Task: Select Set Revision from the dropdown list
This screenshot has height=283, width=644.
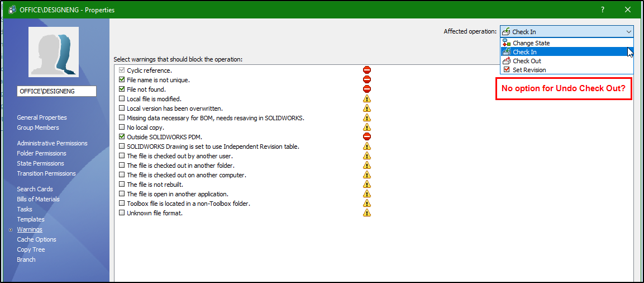Action: pos(567,70)
